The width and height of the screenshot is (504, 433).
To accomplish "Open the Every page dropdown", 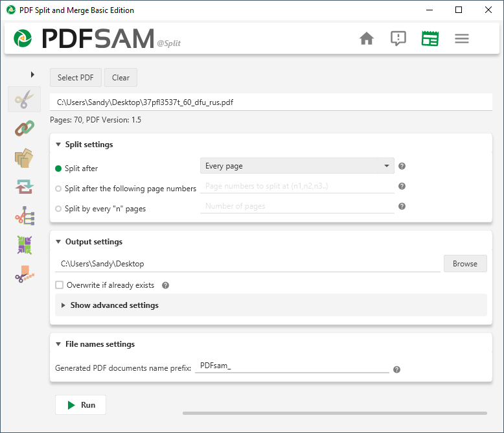I will [297, 166].
